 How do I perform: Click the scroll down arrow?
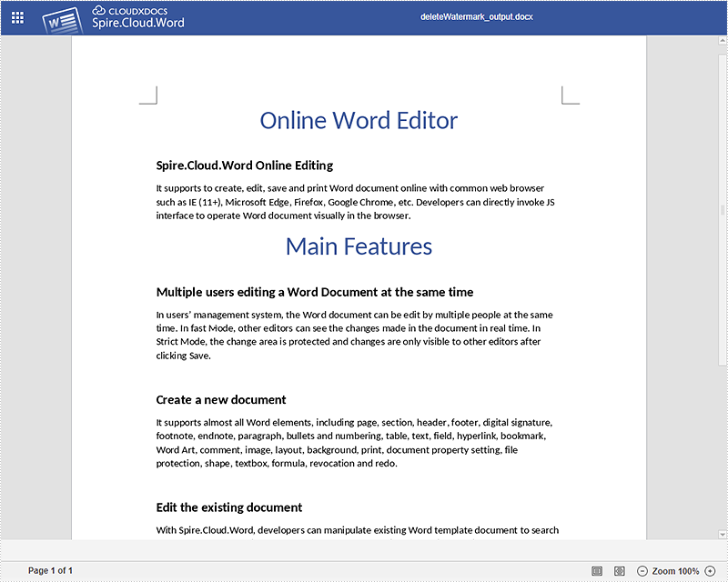pyautogui.click(x=723, y=535)
